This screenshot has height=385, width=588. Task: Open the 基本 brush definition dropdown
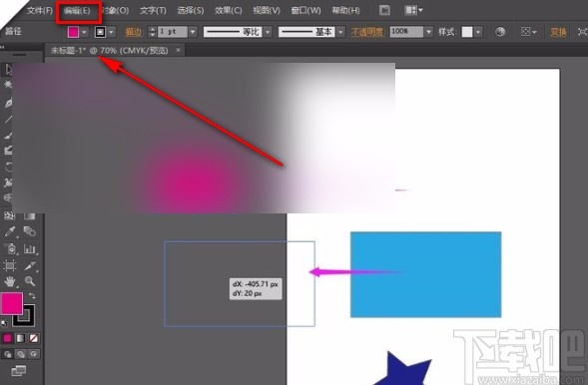pos(340,32)
